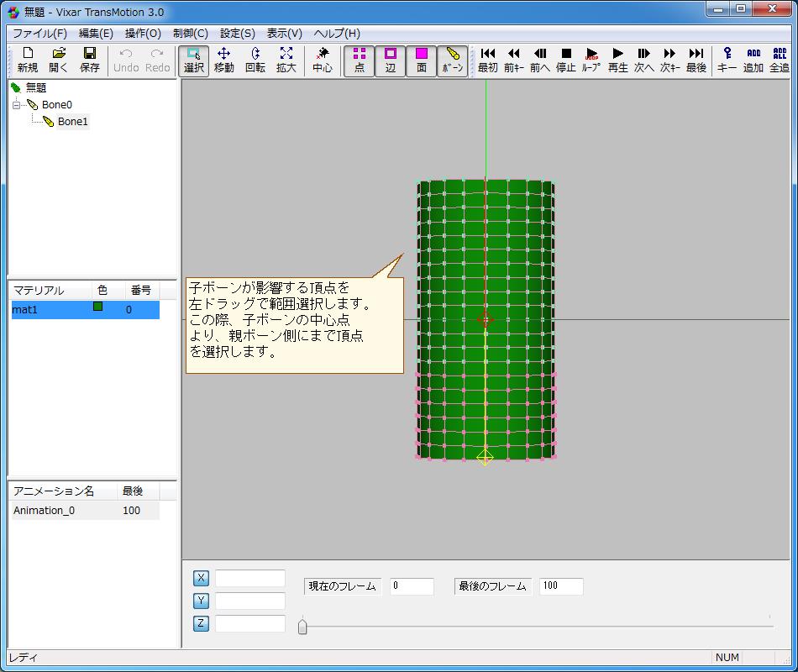Click the 現在のフレーム input field
Viewport: 798px width, 672px height.
tap(412, 586)
